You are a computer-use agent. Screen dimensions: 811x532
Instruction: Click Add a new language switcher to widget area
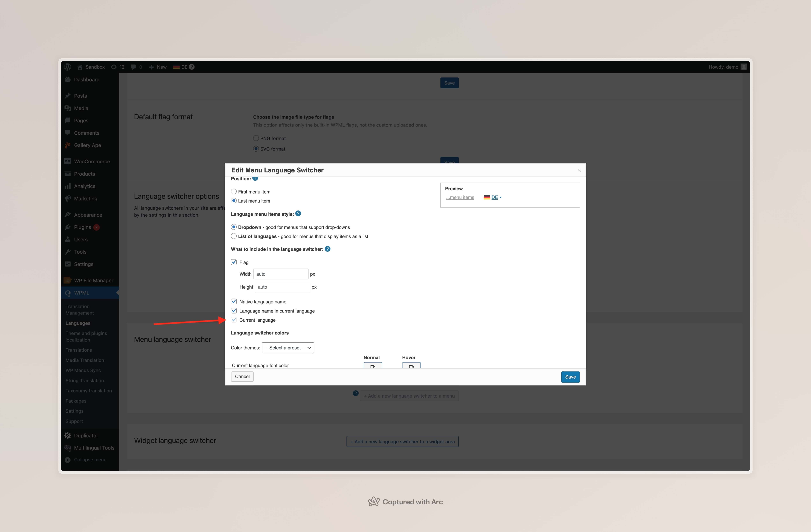pos(402,441)
